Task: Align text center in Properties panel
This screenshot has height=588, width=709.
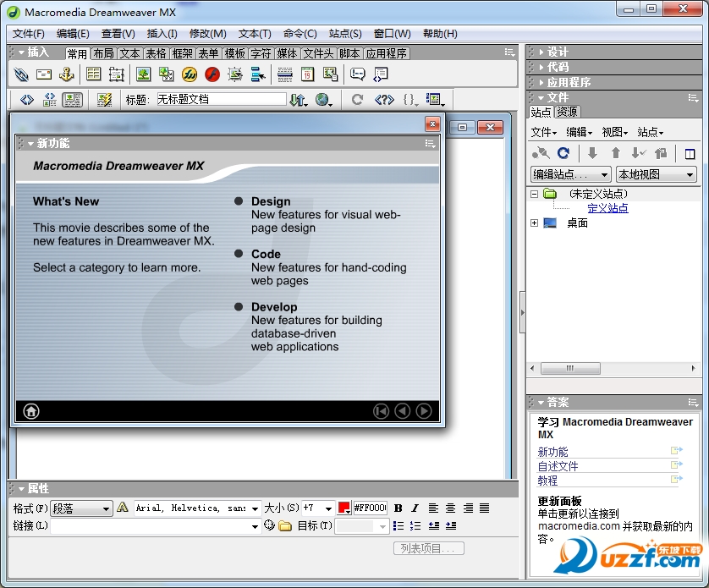Action: [x=450, y=508]
